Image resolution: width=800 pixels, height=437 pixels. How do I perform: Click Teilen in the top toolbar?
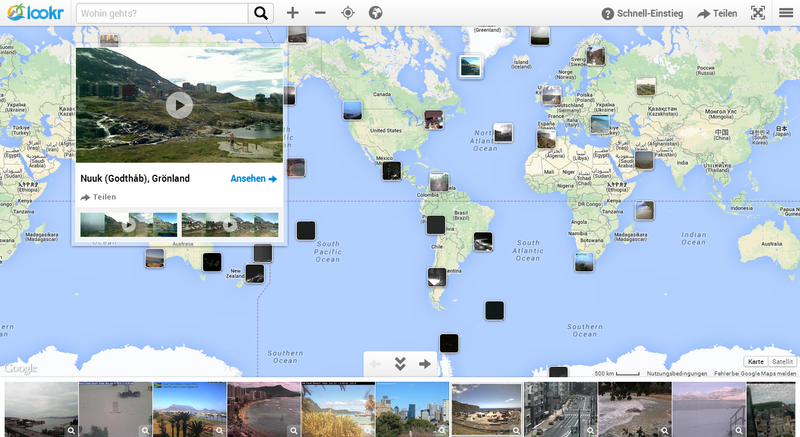(x=717, y=13)
